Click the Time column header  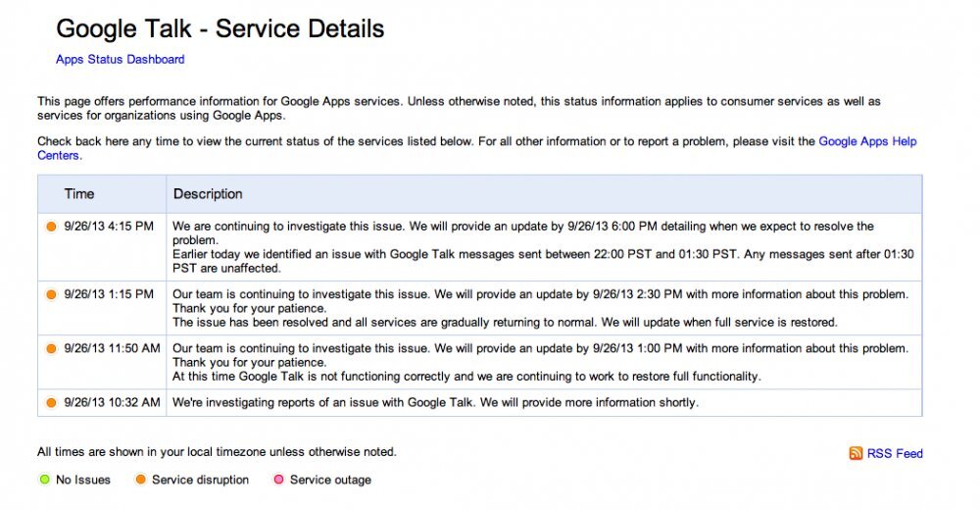coord(79,194)
